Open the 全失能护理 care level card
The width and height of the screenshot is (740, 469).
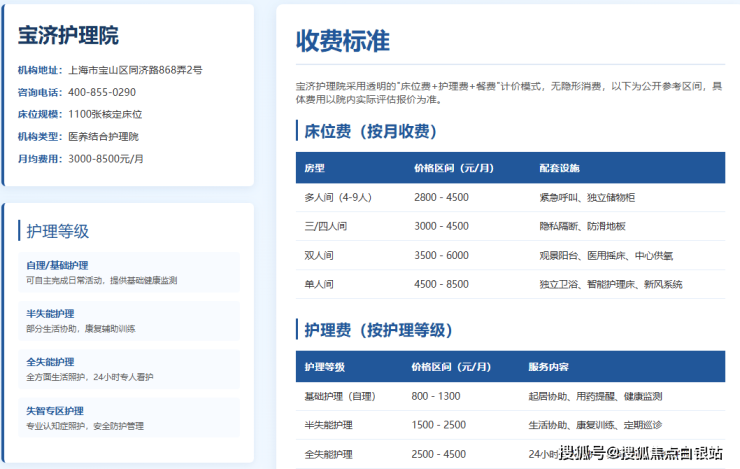coord(129,369)
